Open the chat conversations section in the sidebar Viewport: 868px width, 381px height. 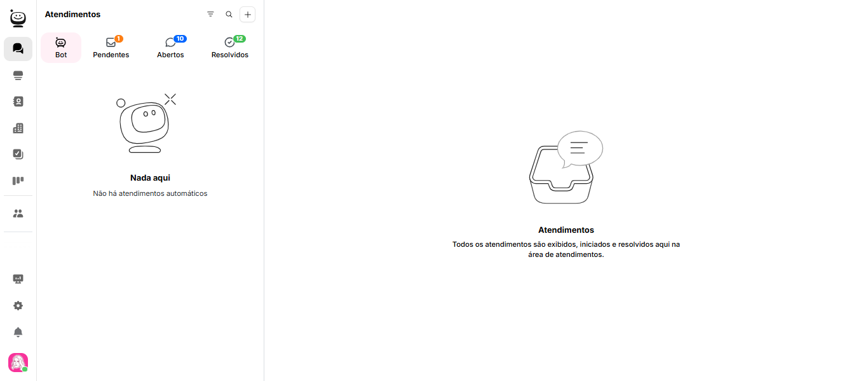coord(18,49)
